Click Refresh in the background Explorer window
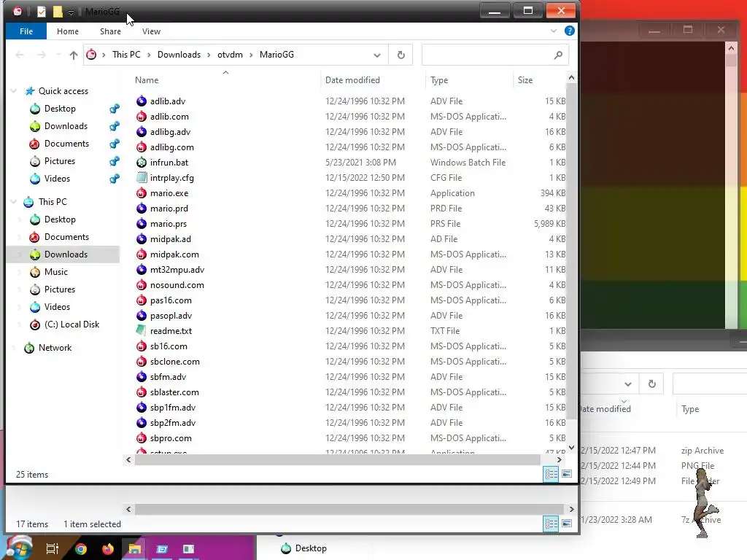Image resolution: width=747 pixels, height=560 pixels. tap(651, 384)
